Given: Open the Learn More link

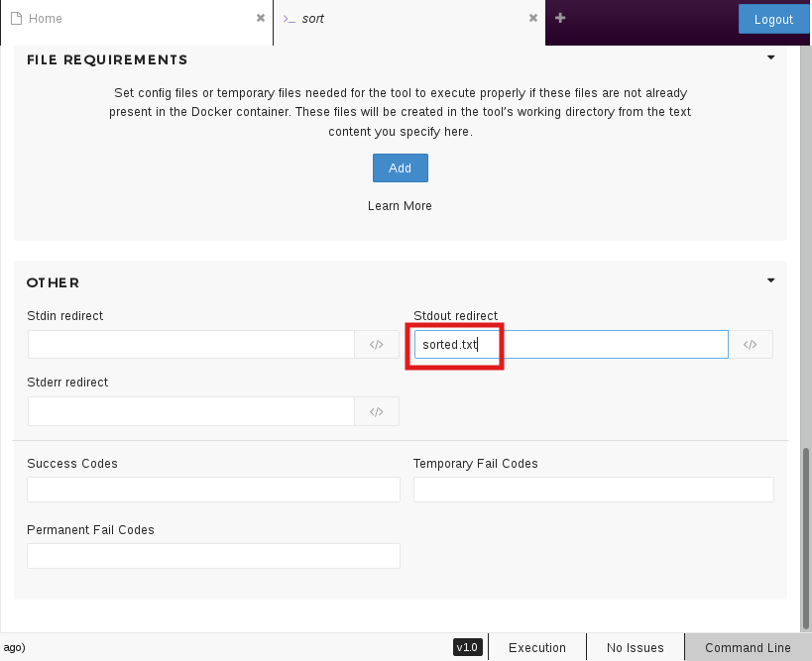Looking at the screenshot, I should pos(400,206).
